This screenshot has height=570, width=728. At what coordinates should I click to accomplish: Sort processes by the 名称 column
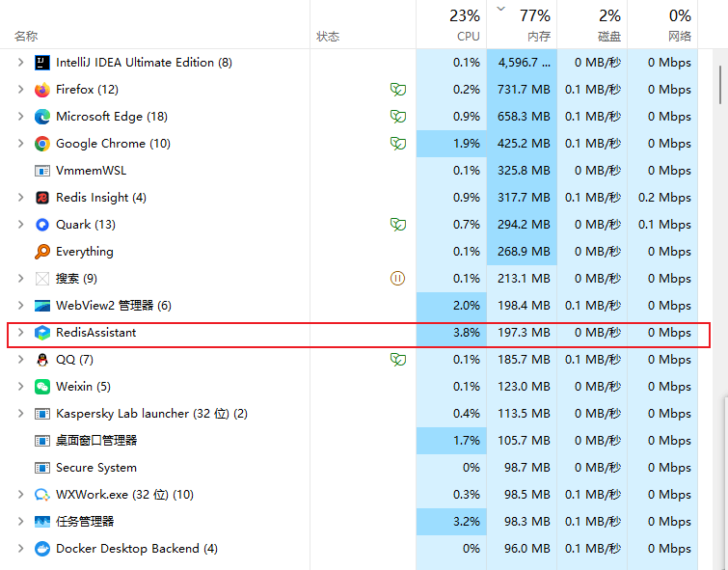[x=26, y=37]
